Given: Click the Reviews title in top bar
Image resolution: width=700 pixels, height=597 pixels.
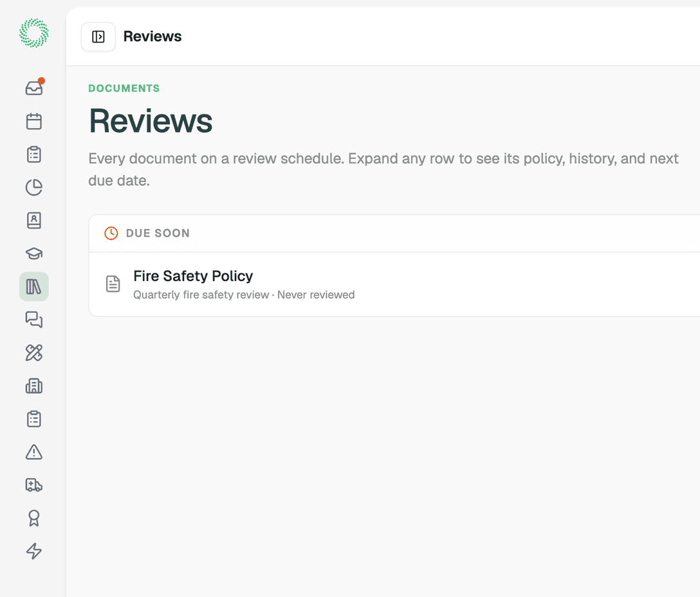Looking at the screenshot, I should pyautogui.click(x=152, y=36).
